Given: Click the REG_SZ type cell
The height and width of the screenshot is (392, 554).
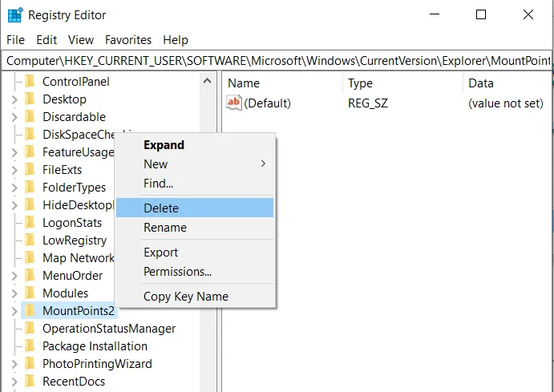Looking at the screenshot, I should coord(368,103).
